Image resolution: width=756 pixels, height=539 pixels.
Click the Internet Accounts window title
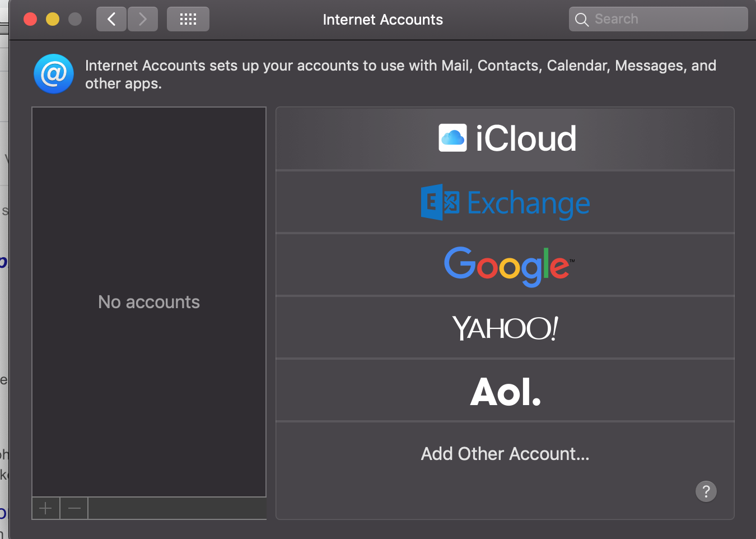click(383, 20)
